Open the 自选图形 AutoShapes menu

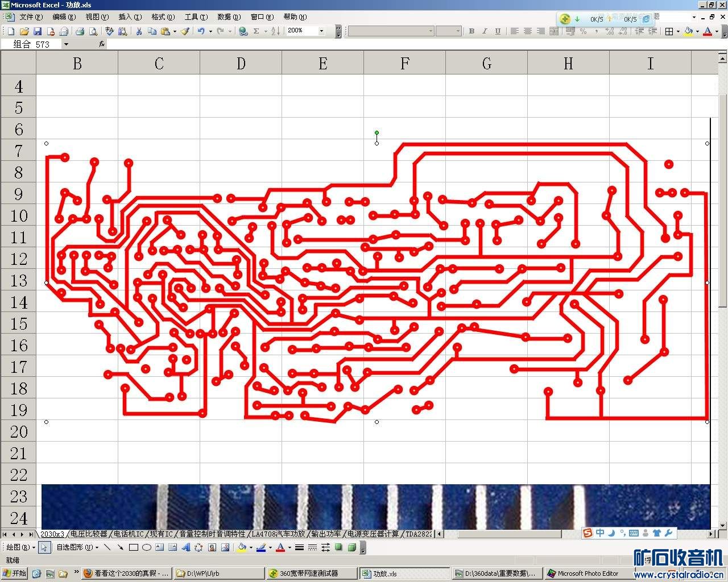(77, 547)
